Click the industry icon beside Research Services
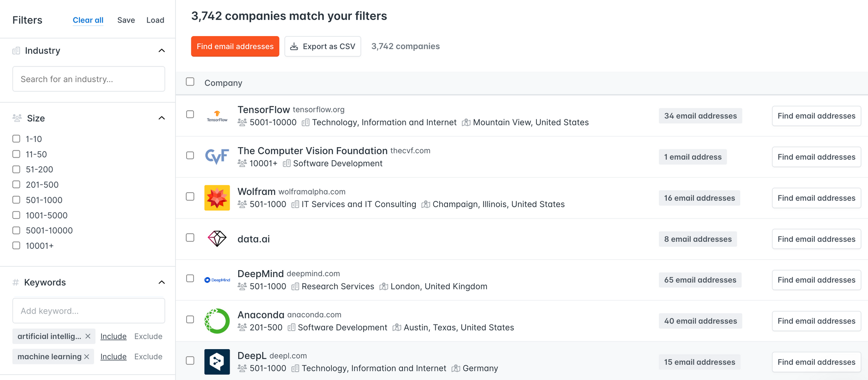Image resolution: width=868 pixels, height=380 pixels. coord(295,287)
